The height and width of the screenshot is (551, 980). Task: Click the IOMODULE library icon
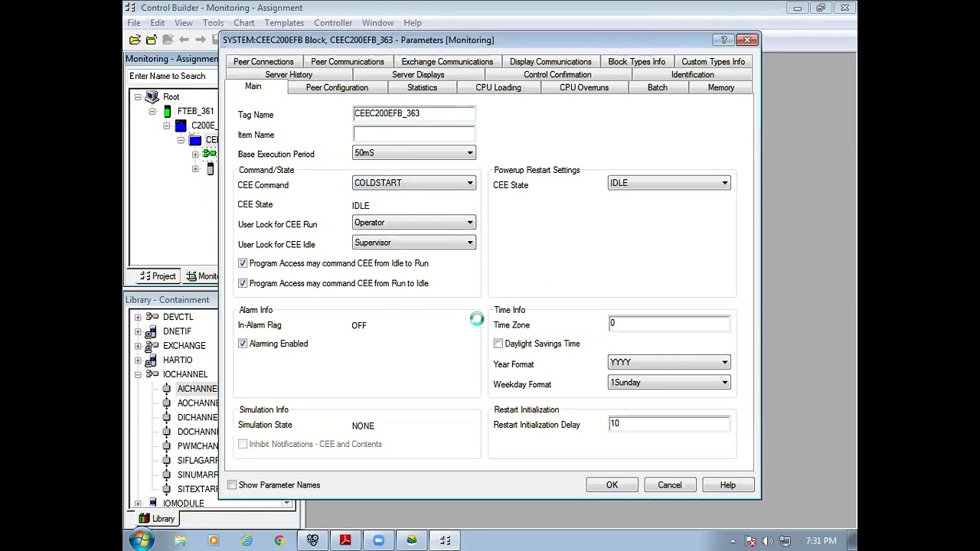[x=152, y=503]
